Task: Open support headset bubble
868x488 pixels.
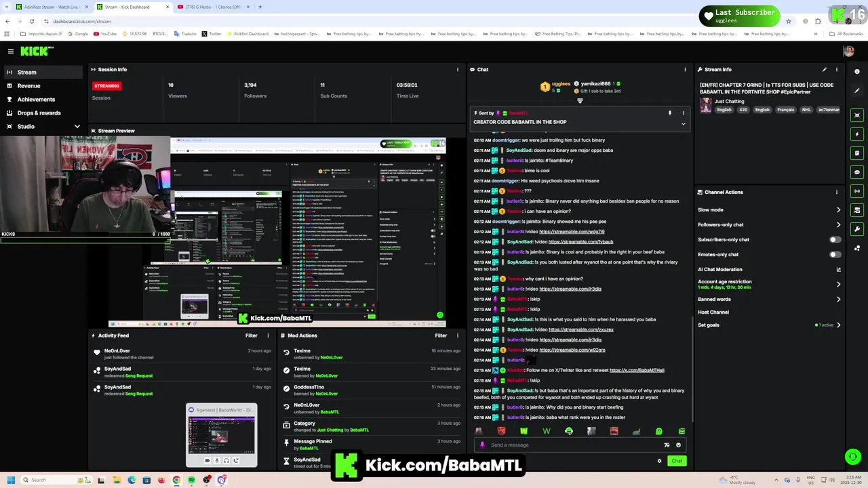Action: [852, 457]
